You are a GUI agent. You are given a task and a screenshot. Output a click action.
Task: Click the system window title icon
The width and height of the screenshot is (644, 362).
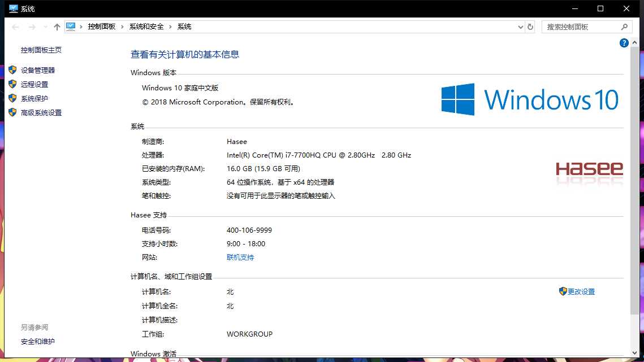14,8
